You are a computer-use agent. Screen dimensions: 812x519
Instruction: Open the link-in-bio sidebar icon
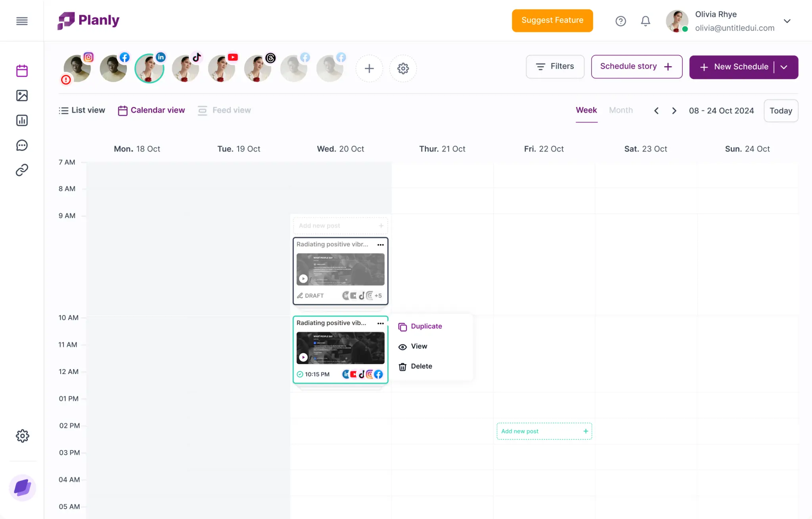point(22,170)
